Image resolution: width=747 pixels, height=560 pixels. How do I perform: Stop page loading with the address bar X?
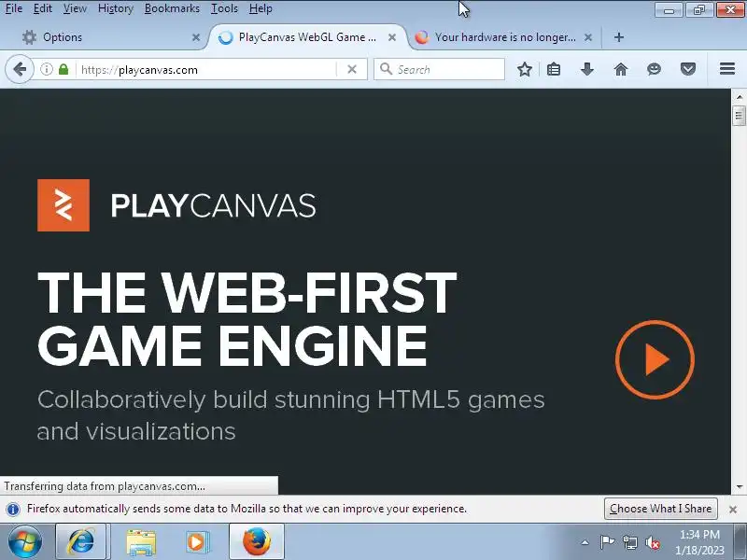coord(352,69)
